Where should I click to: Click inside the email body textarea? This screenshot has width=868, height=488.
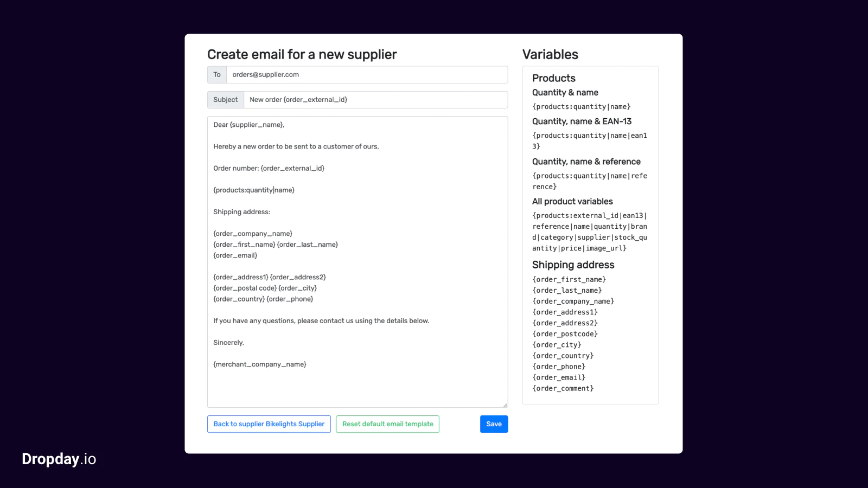(x=358, y=262)
